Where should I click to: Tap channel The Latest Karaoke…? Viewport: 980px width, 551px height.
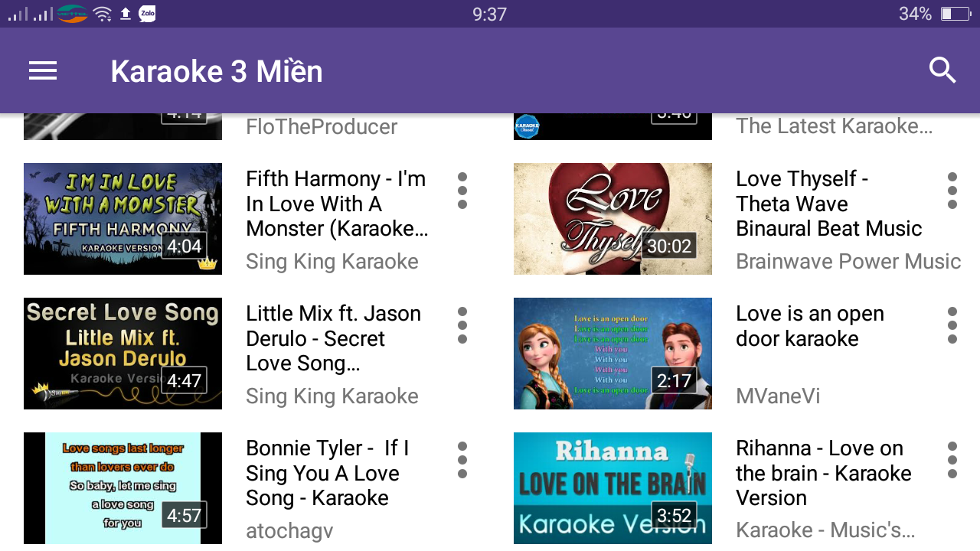835,127
